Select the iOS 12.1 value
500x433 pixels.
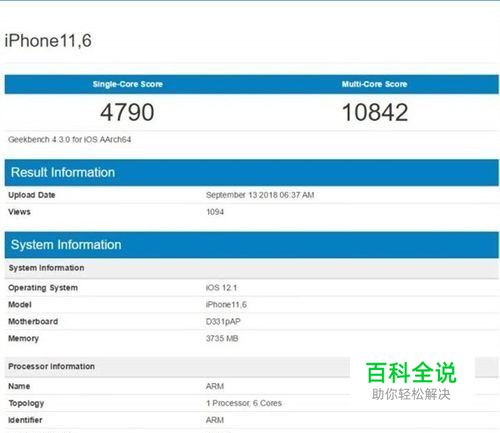pyautogui.click(x=221, y=288)
